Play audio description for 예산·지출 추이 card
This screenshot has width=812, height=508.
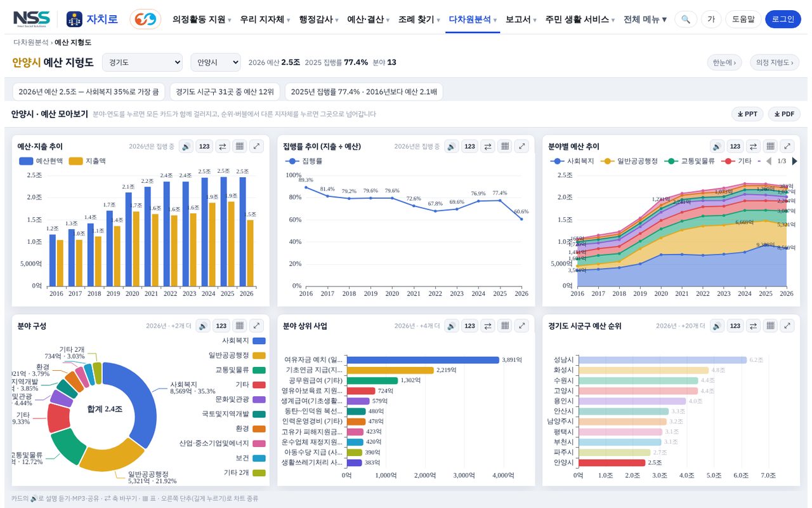[186, 147]
